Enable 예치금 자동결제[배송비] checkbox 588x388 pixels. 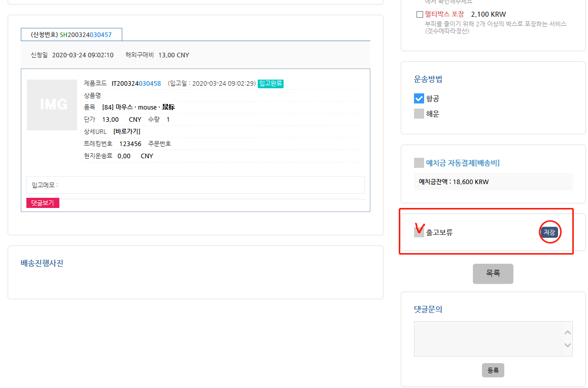point(419,163)
